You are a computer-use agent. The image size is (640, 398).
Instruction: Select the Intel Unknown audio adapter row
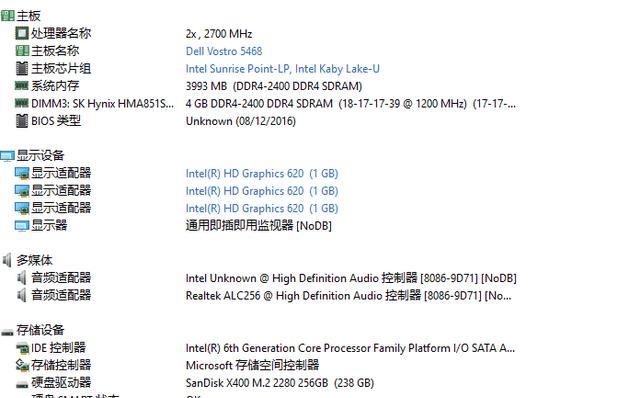pyautogui.click(x=266, y=278)
